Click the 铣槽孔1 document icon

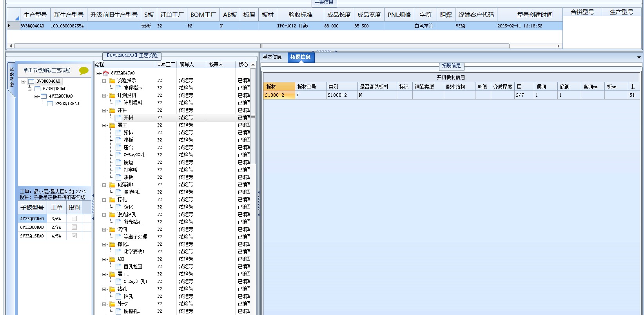pos(118,311)
